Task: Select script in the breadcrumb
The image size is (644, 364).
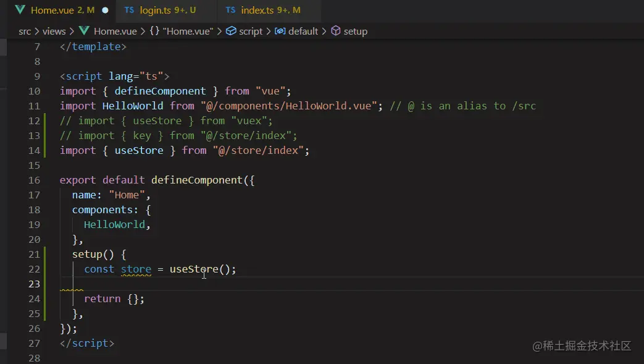Action: tap(251, 32)
